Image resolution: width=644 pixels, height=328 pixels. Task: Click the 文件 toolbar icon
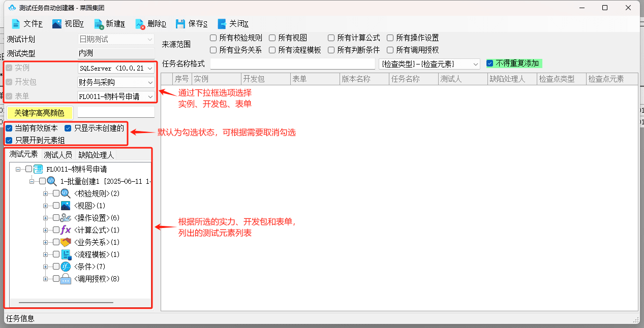[16, 23]
